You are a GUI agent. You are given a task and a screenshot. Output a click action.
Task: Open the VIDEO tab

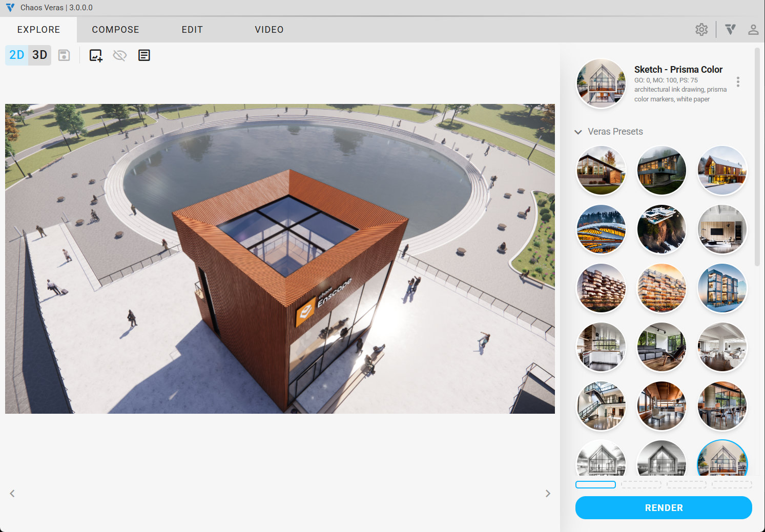point(269,30)
